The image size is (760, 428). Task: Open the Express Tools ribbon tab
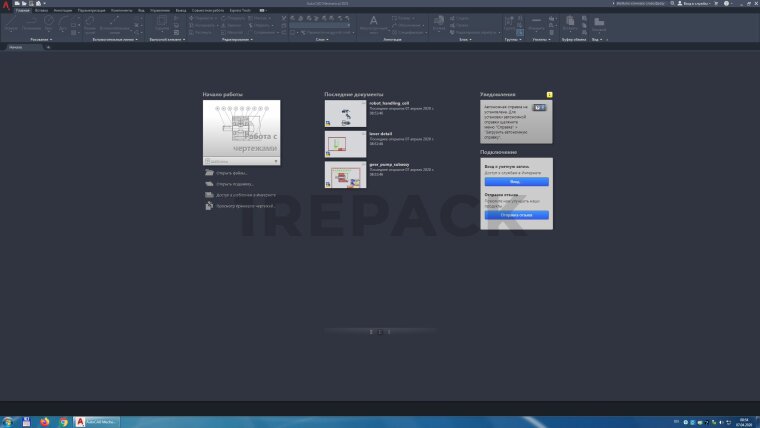(241, 9)
